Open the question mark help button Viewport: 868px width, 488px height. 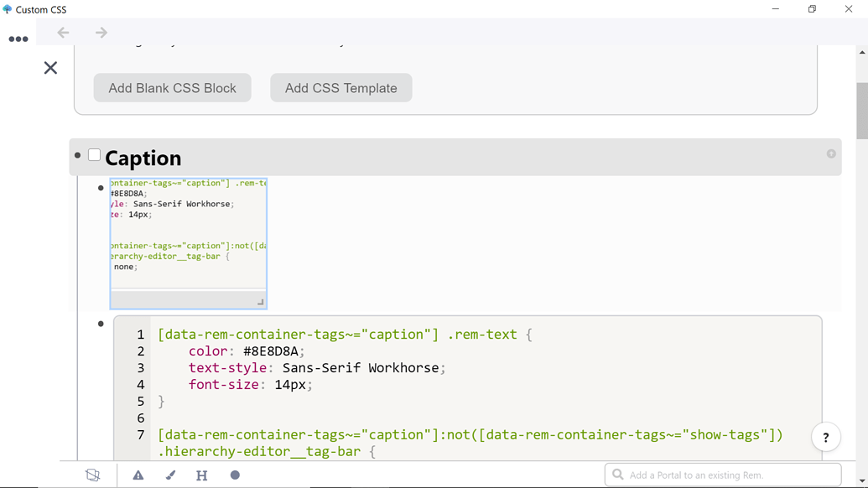point(825,437)
